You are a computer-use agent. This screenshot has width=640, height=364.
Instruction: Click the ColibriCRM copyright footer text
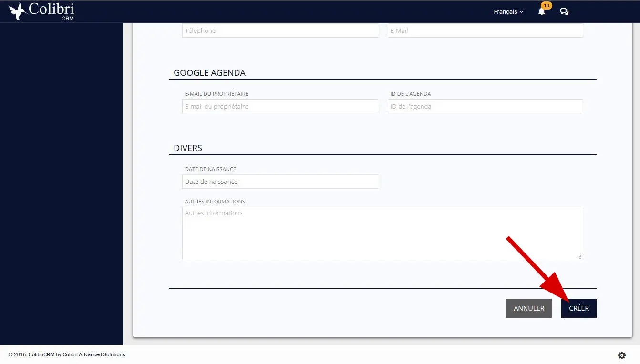67,354
